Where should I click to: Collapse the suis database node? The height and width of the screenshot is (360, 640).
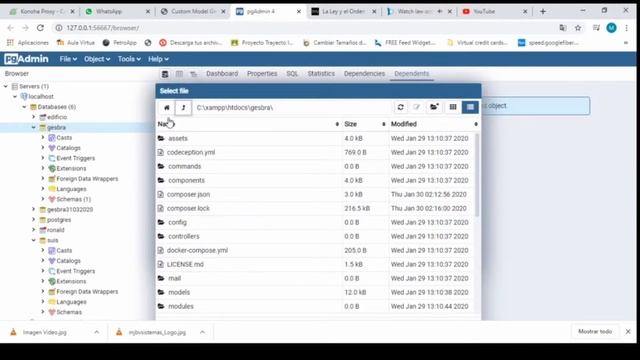(x=33, y=240)
